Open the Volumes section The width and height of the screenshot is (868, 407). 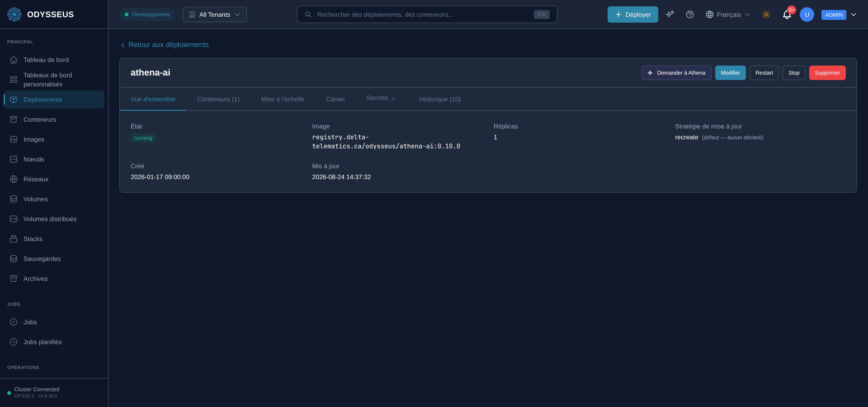(x=54, y=199)
